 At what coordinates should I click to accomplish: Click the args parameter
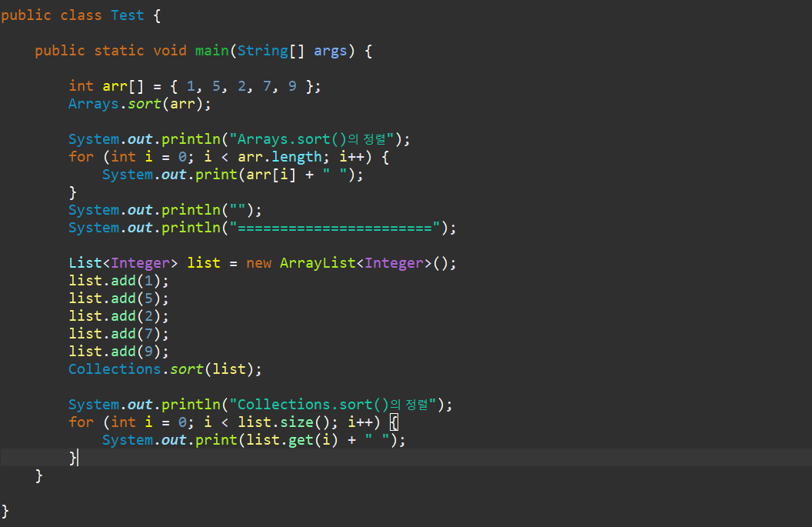click(330, 52)
